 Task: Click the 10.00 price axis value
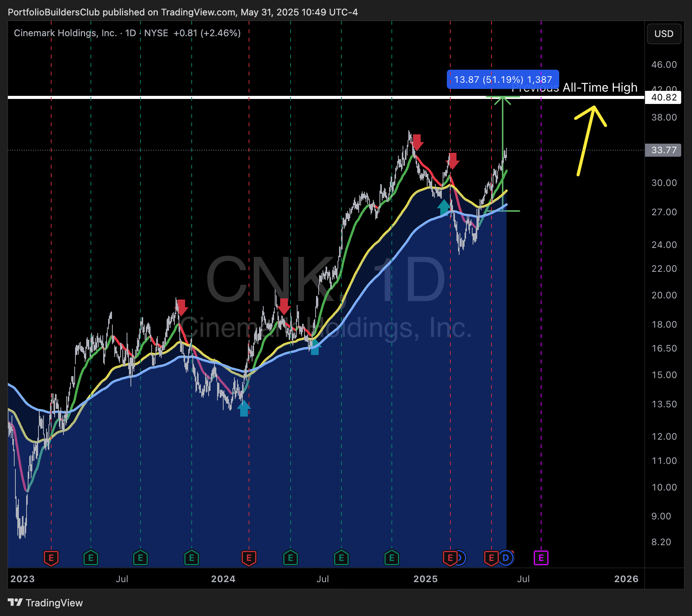pyautogui.click(x=664, y=487)
